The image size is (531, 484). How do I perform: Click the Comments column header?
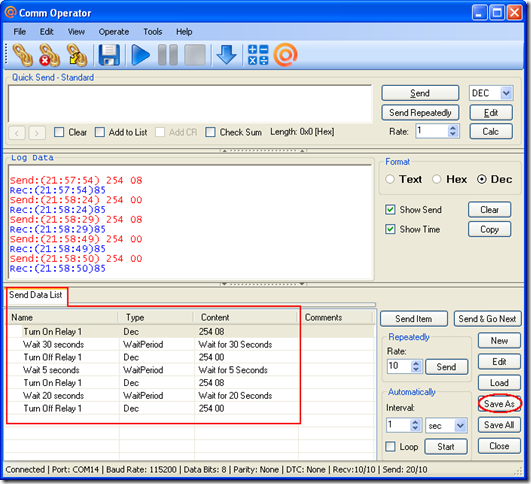[335, 318]
